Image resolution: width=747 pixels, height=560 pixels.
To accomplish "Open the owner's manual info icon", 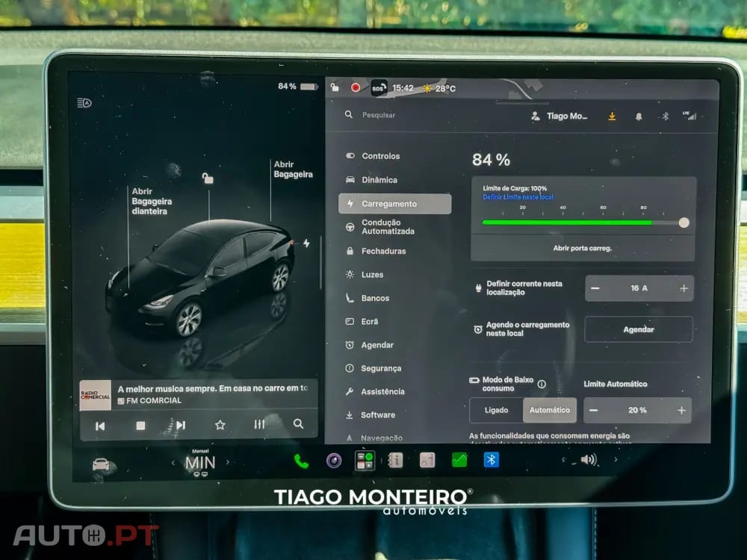I will (395, 460).
